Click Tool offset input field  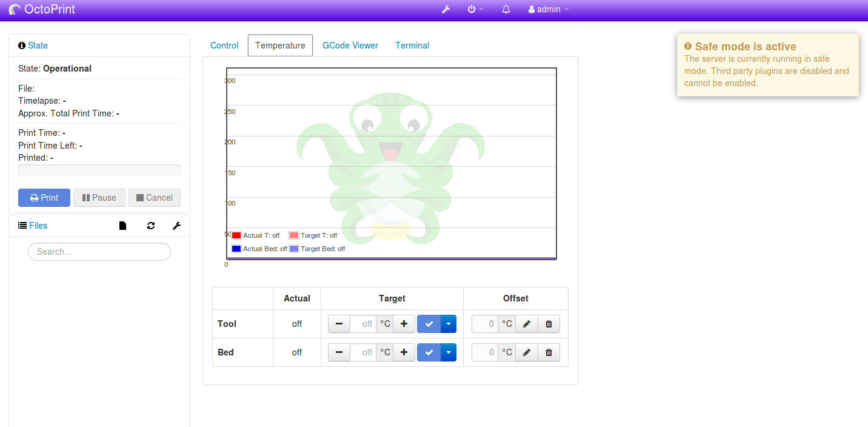485,324
